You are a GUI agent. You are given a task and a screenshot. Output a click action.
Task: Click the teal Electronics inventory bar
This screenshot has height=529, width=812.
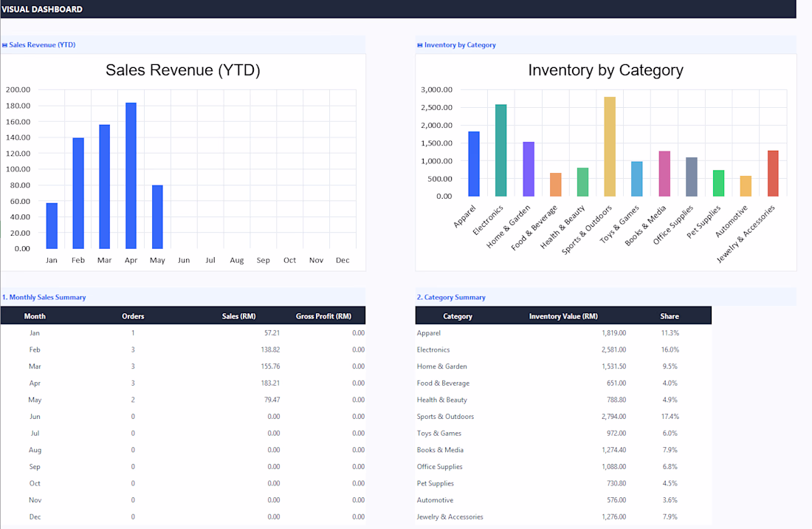coord(500,150)
